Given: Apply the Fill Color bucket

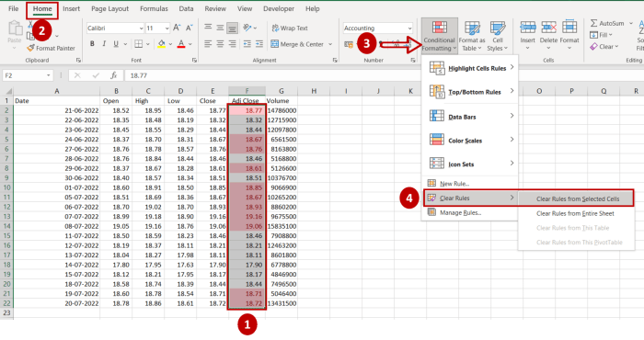Looking at the screenshot, I should coord(161,44).
